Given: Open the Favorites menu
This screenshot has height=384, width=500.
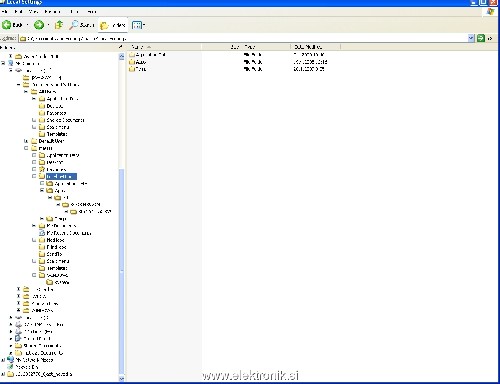Looking at the screenshot, I should (53, 12).
